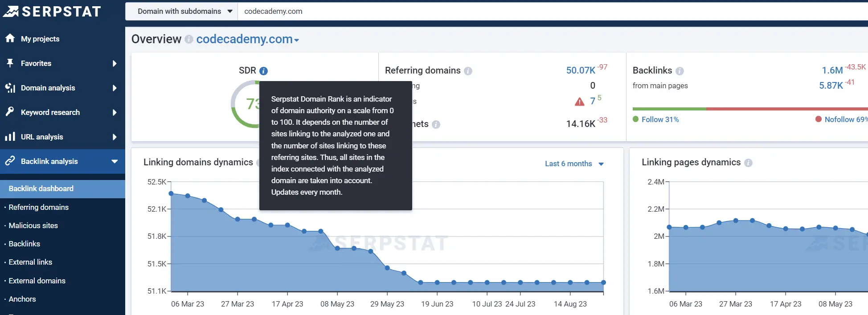Click info icon next to Backlinks title
The width and height of the screenshot is (868, 315).
pos(680,71)
